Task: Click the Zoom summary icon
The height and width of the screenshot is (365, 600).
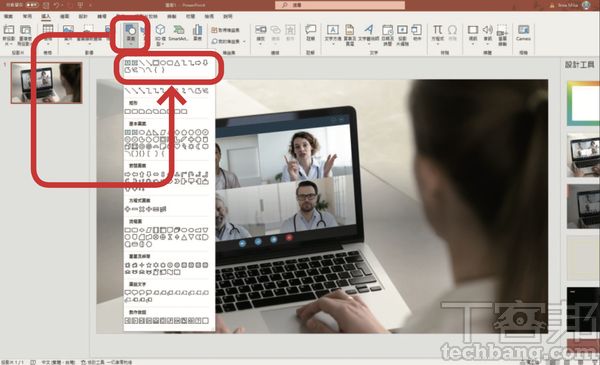Action: [261, 30]
